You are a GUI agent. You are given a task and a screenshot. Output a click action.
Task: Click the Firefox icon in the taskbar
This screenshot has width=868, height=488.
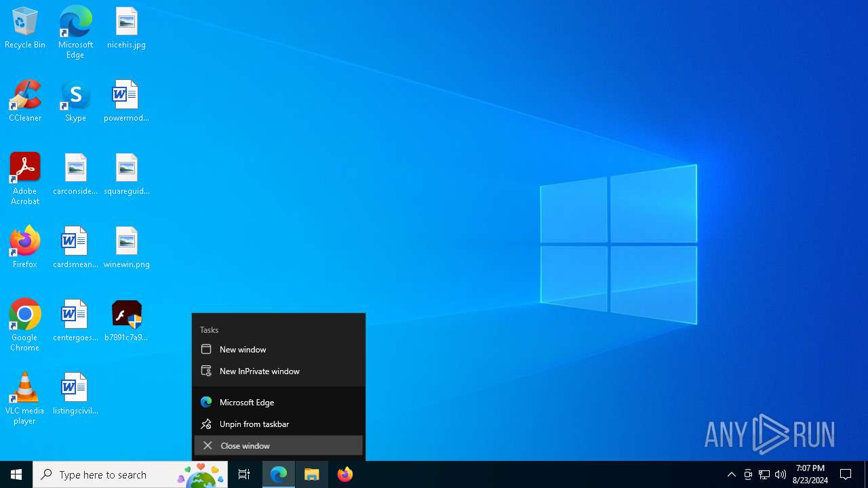coord(345,474)
